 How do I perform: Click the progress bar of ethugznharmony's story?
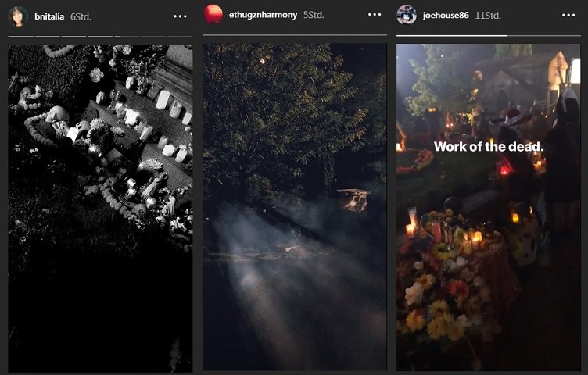(x=295, y=35)
